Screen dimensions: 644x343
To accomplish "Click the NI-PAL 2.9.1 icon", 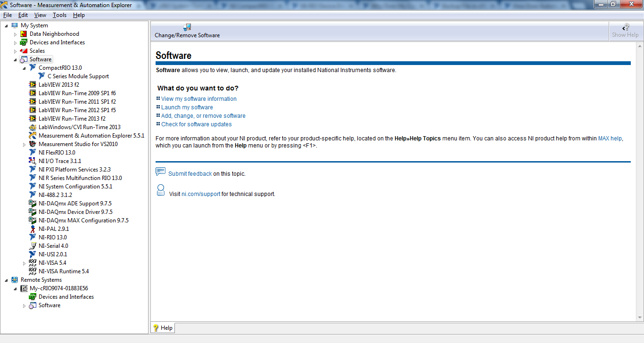I will [33, 229].
